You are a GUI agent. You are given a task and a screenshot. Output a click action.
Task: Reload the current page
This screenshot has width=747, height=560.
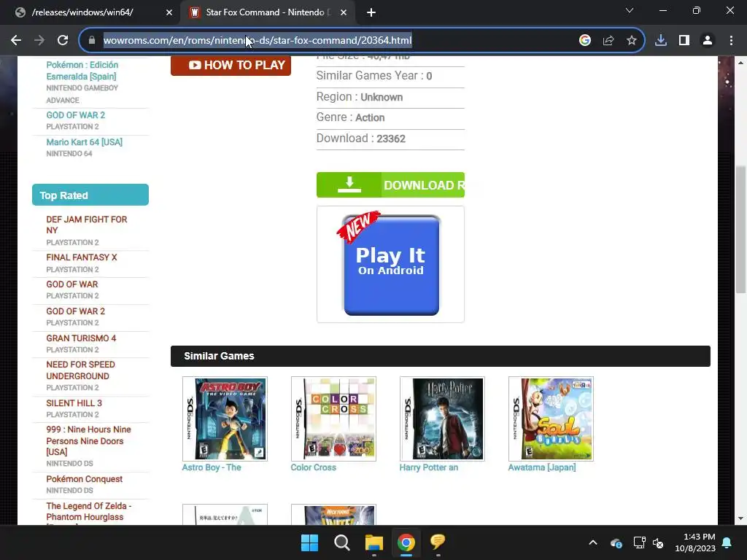[63, 41]
